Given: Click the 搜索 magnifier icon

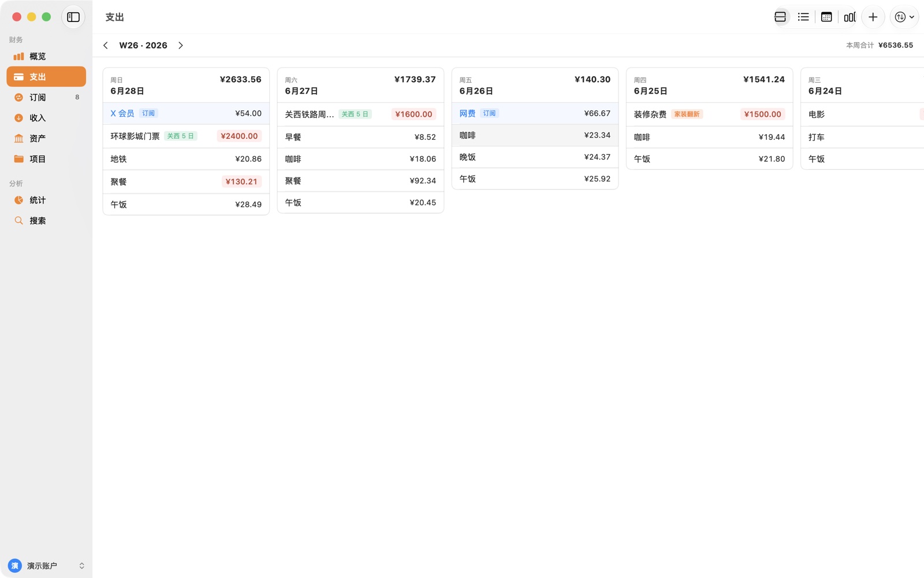Looking at the screenshot, I should click(x=18, y=220).
